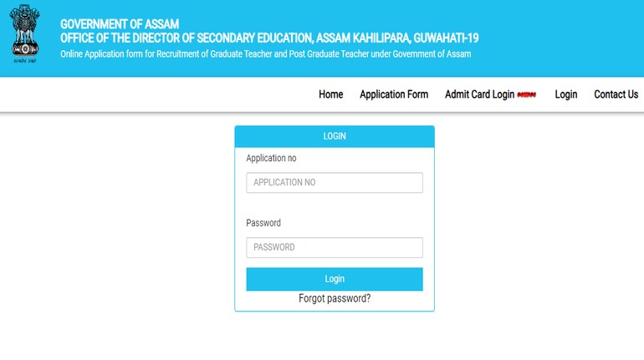The image size is (644, 360).
Task: Open the Contact Us page
Action: coord(616,94)
